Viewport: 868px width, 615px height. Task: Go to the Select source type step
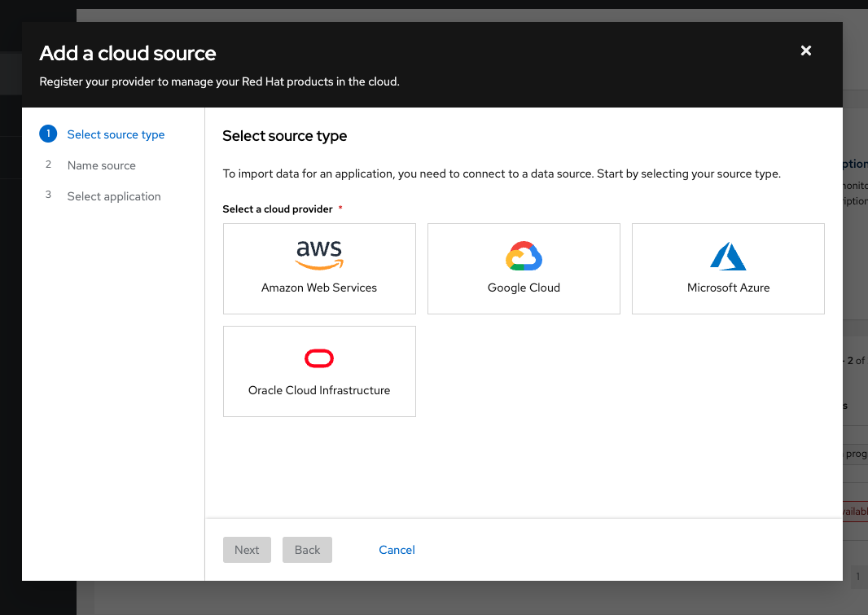pyautogui.click(x=116, y=134)
